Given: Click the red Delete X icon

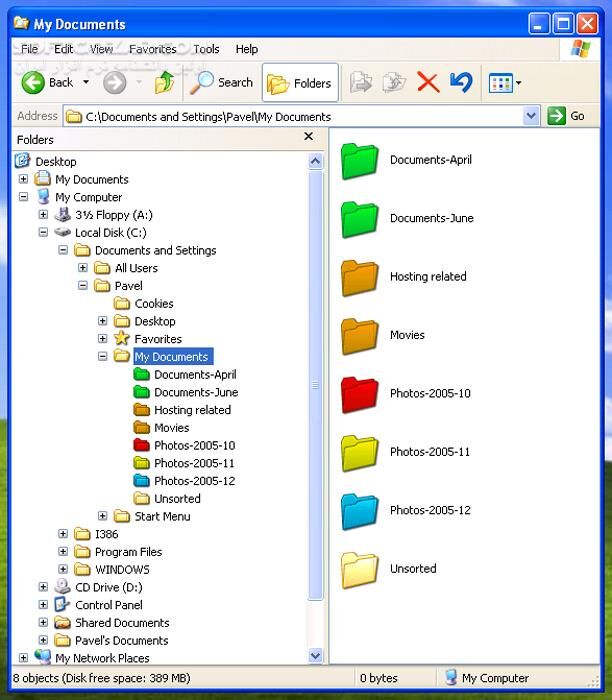Looking at the screenshot, I should click(428, 83).
